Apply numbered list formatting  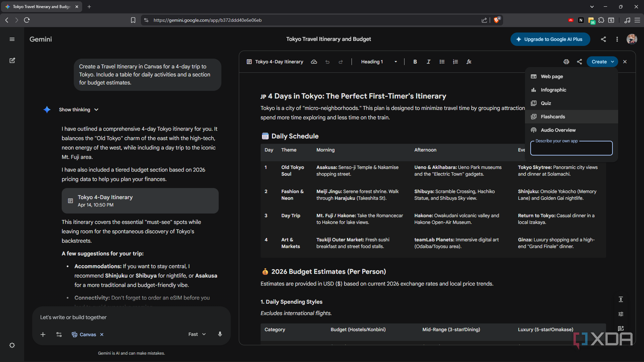455,62
